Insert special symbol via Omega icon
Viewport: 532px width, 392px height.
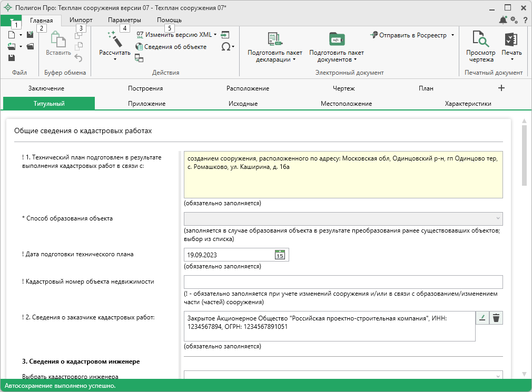[x=226, y=47]
